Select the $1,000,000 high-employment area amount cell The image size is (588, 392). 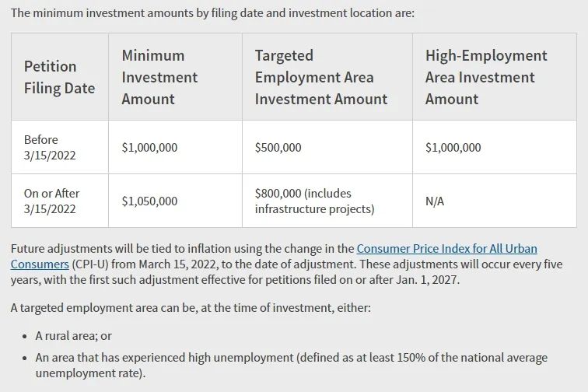point(495,147)
